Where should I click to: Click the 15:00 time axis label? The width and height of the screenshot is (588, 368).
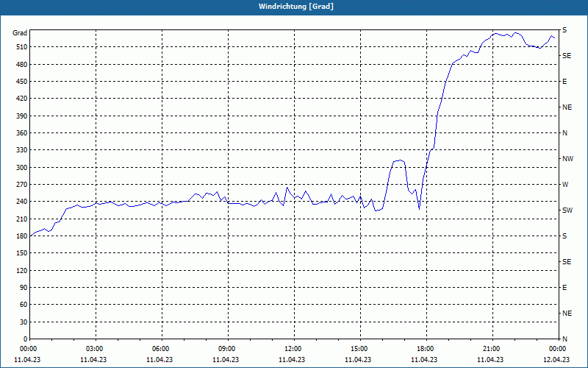pos(359,349)
